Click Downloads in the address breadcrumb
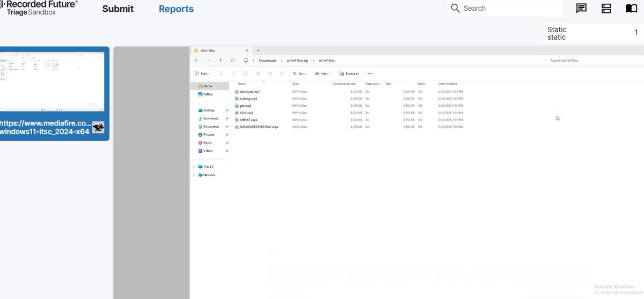Viewport: 644px width, 299px height. tap(267, 61)
